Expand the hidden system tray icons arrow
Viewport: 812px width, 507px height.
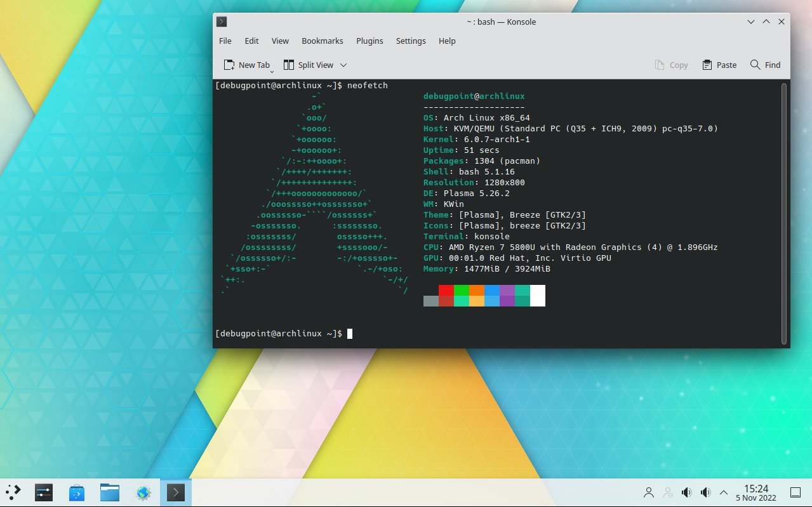723,492
